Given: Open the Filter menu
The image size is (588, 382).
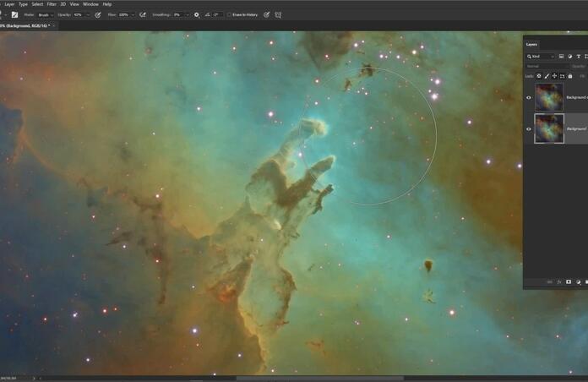Looking at the screenshot, I should [x=52, y=4].
